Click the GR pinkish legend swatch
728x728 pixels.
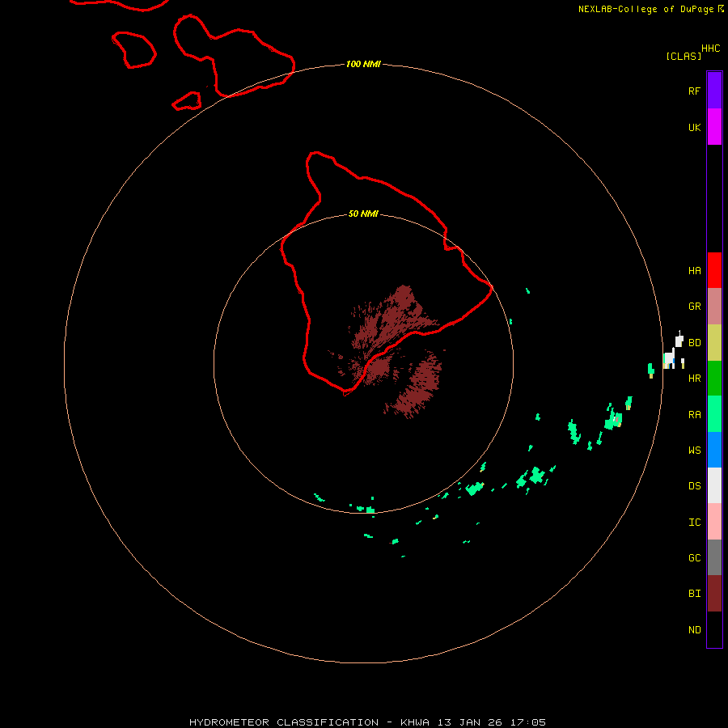pos(714,307)
